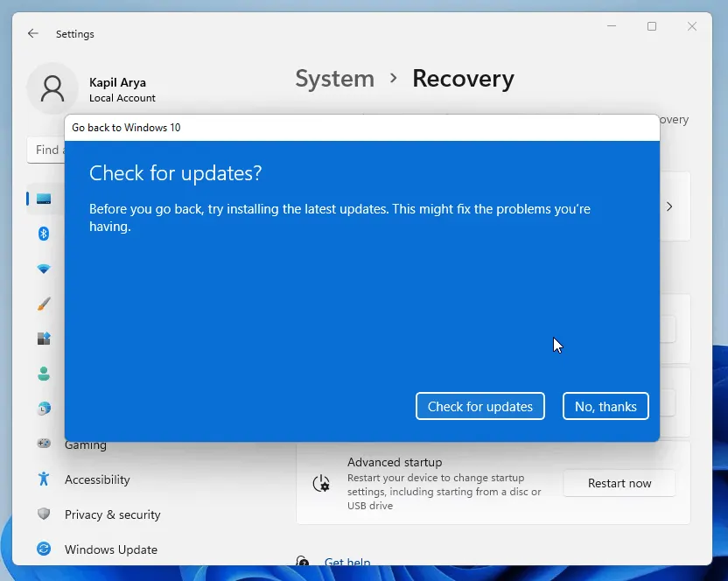This screenshot has height=581, width=728.
Task: Click the Kapil Arya account avatar
Action: pos(52,88)
